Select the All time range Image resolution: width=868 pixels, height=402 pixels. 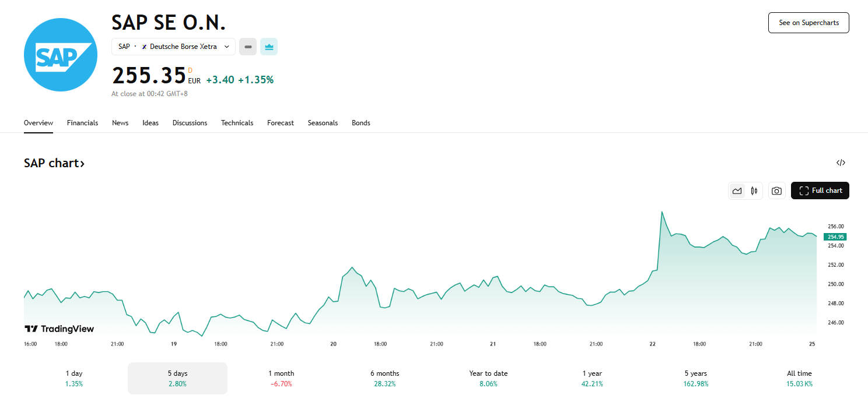click(799, 378)
